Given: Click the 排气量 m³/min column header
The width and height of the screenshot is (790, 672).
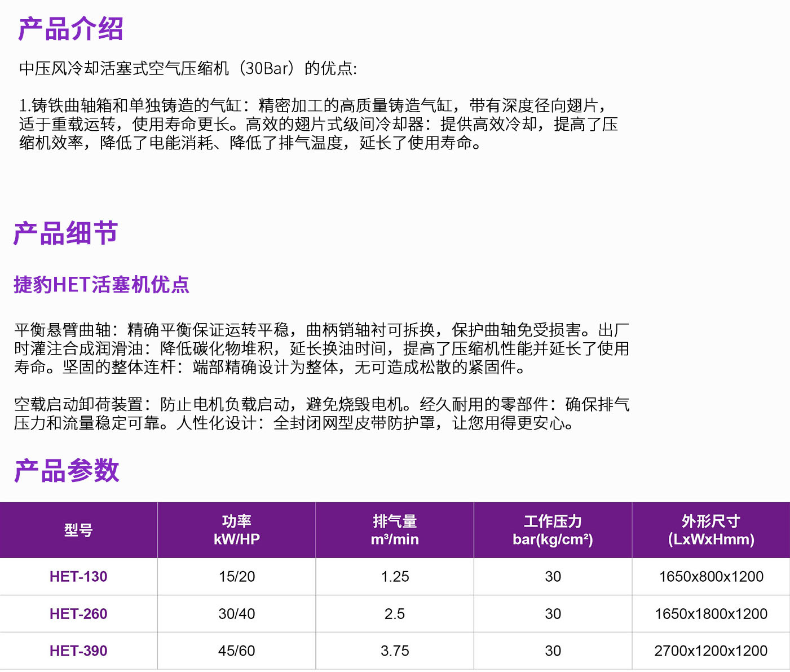Looking at the screenshot, I should pos(395,530).
